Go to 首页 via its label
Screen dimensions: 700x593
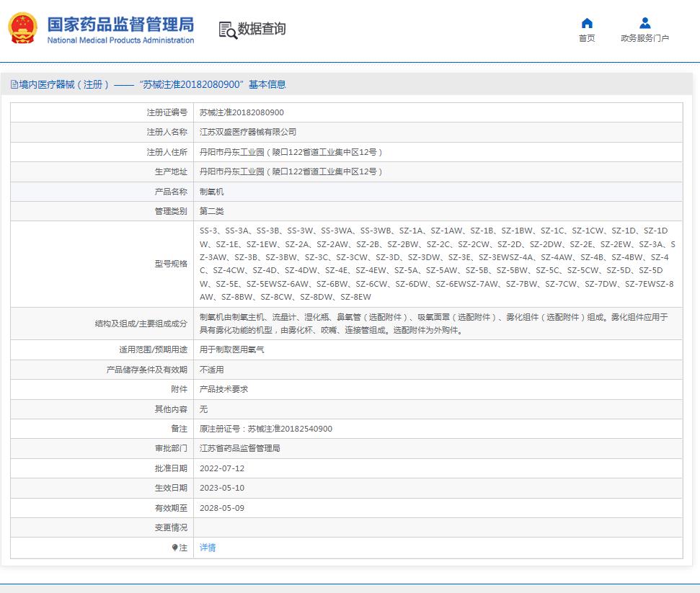click(587, 38)
